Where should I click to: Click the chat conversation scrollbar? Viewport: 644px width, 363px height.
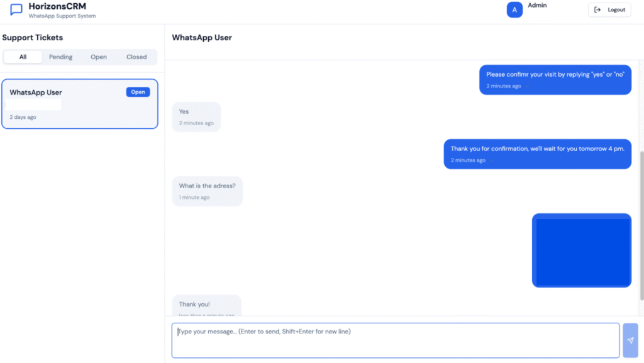pos(641,226)
